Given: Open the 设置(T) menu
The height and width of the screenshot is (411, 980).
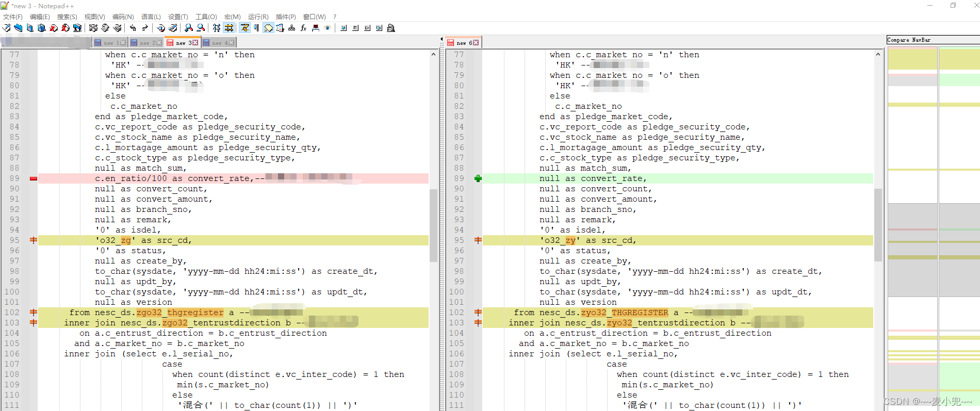Looking at the screenshot, I should [x=178, y=17].
